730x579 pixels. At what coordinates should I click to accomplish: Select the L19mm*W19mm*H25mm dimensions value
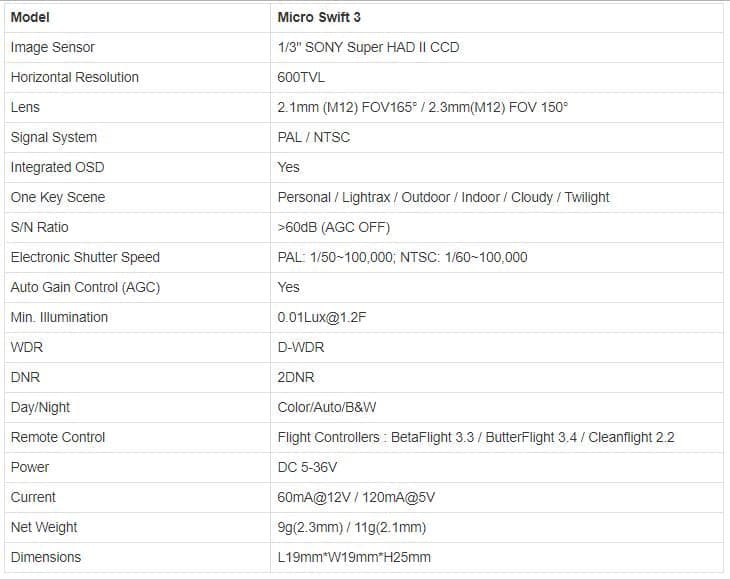click(x=354, y=557)
